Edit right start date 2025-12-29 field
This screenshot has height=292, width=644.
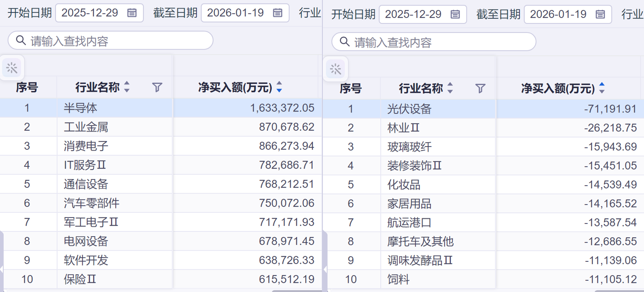click(423, 14)
